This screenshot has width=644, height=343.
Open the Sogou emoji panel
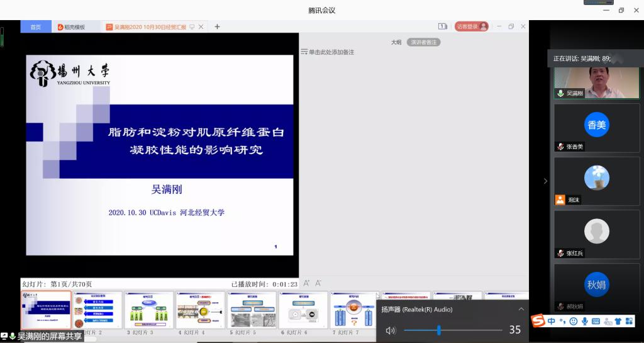point(573,322)
